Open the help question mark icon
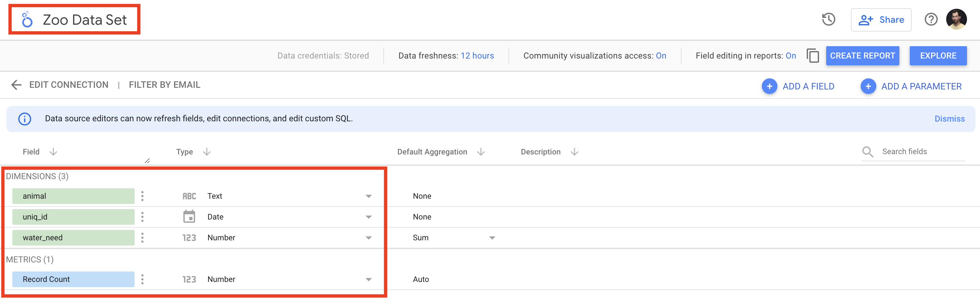This screenshot has width=980, height=305. [931, 20]
